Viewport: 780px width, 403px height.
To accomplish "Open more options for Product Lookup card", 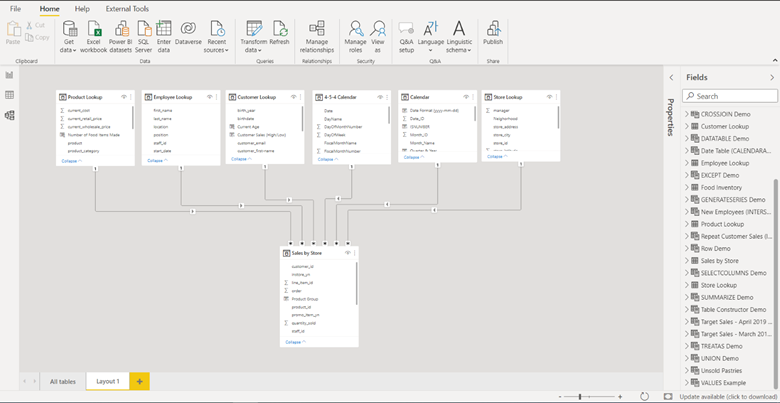I will point(131,97).
